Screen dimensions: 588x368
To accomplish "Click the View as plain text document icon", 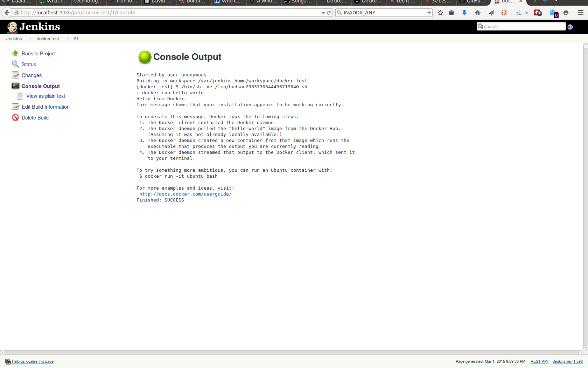I will [20, 96].
